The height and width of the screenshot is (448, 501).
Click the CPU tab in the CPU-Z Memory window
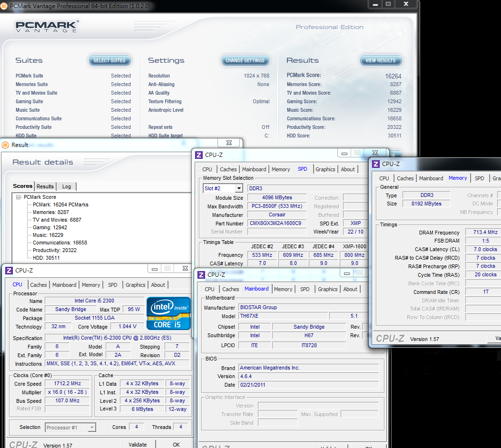pyautogui.click(x=384, y=178)
